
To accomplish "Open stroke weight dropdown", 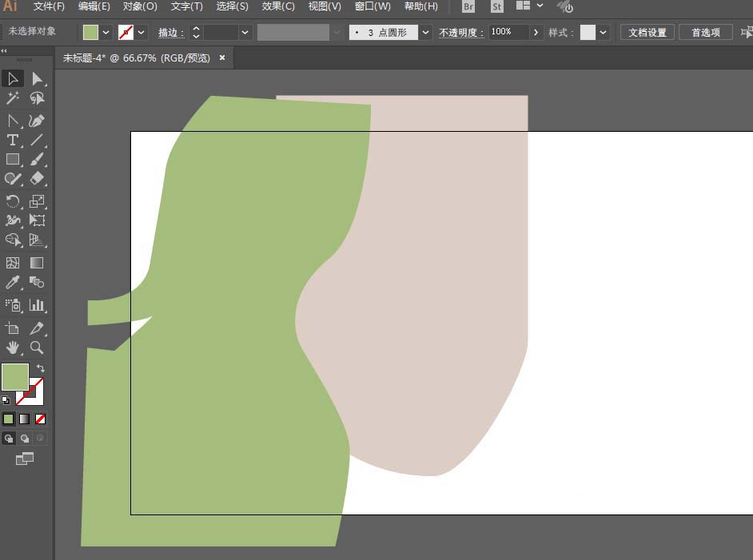I will coord(245,32).
